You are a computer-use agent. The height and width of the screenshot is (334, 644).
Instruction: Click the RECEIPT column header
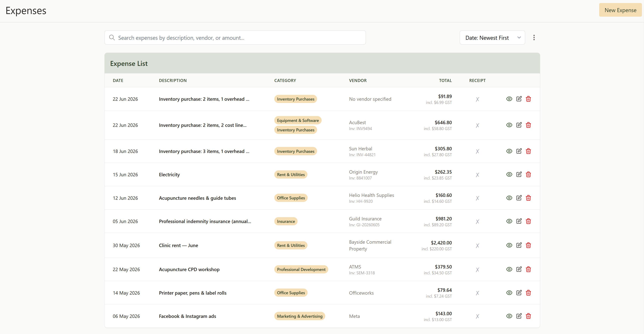pyautogui.click(x=477, y=80)
